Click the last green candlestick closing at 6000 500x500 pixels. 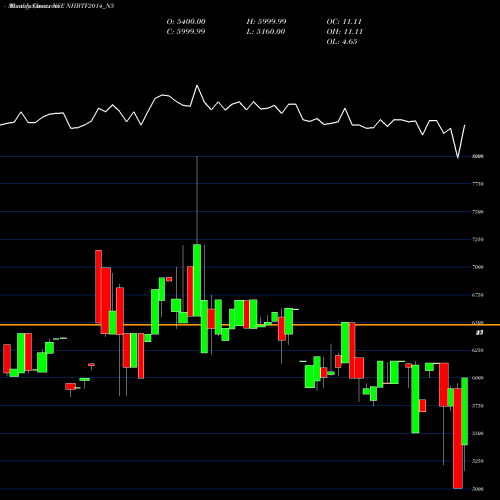pyautogui.click(x=464, y=411)
